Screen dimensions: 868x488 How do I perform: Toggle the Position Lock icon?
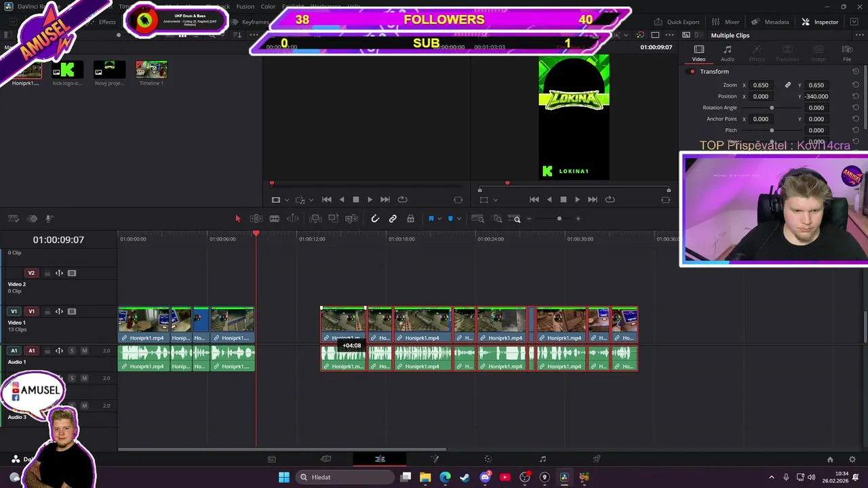pos(410,218)
